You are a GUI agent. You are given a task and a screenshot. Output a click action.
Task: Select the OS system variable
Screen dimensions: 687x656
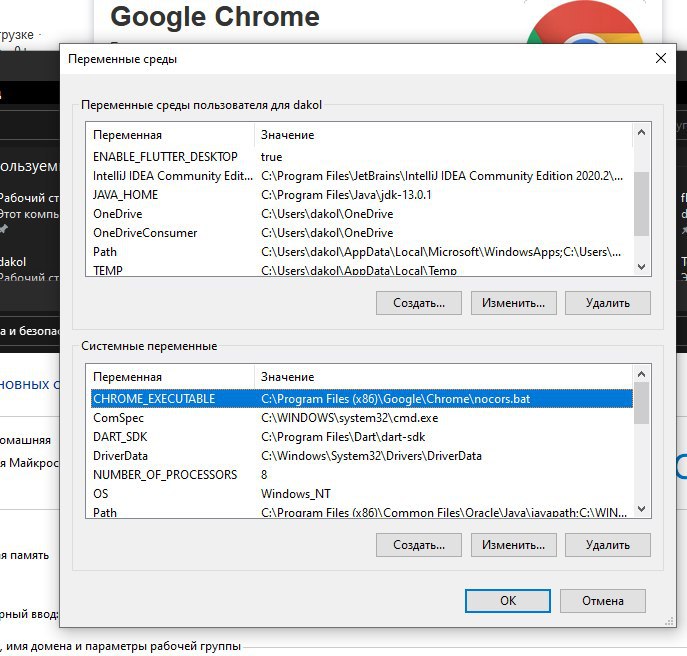tap(361, 494)
